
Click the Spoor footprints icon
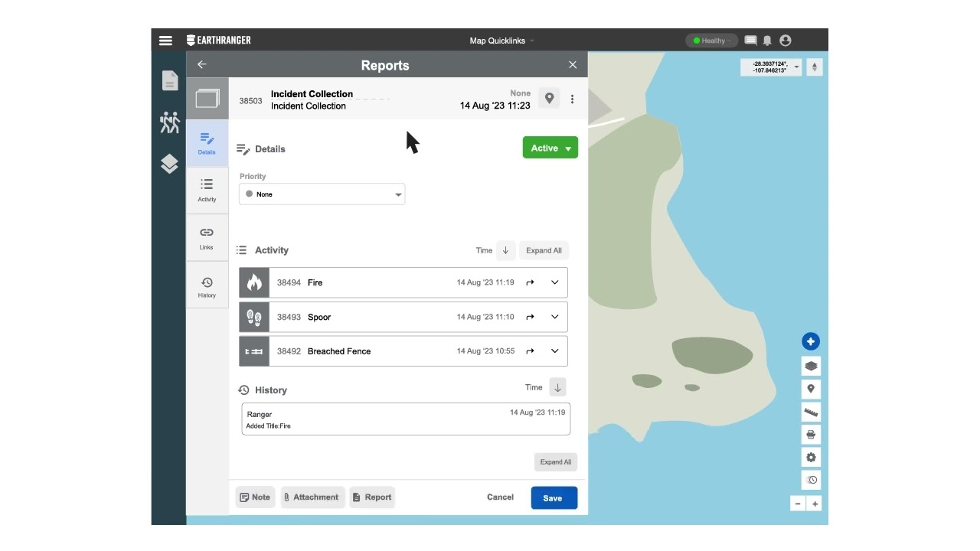point(254,317)
